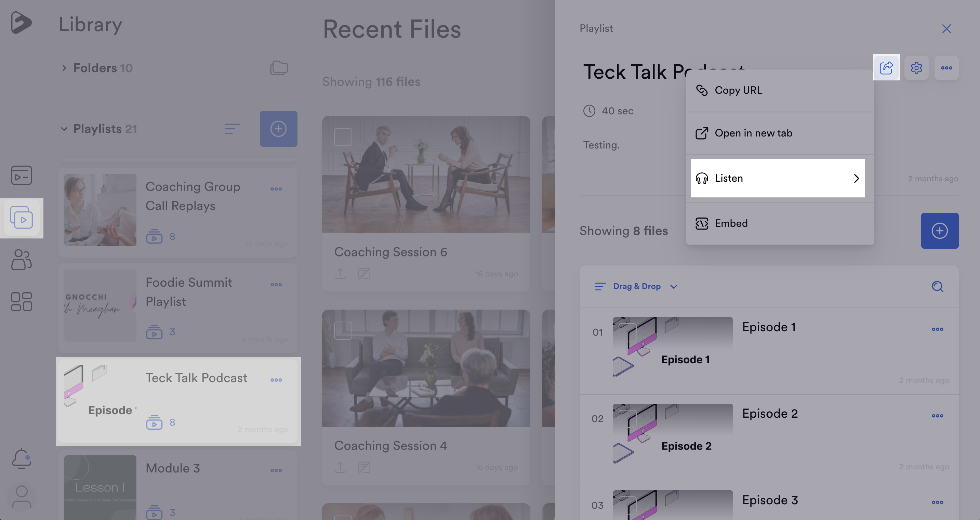
Task: Add a new playlist with plus button
Action: (x=278, y=129)
